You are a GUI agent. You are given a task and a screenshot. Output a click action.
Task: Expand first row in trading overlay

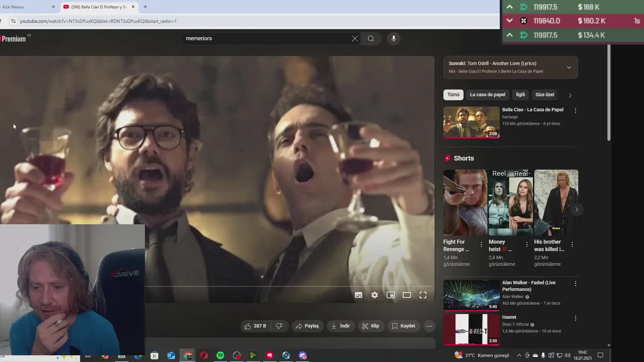510,7
